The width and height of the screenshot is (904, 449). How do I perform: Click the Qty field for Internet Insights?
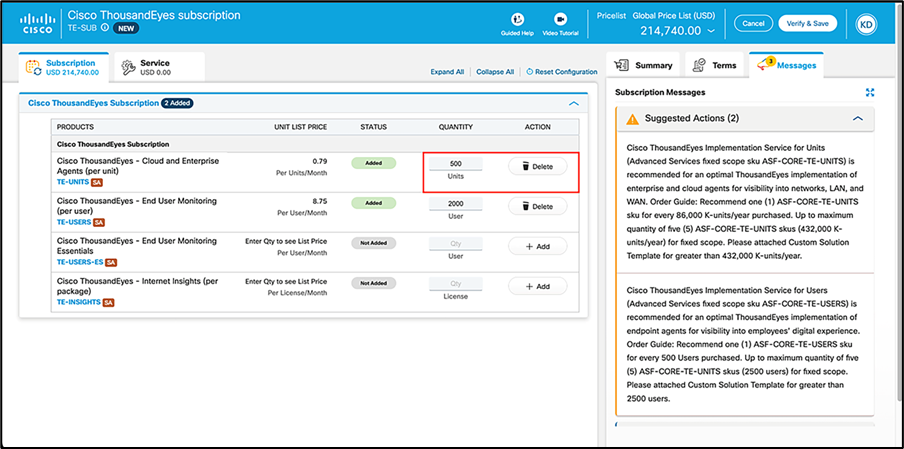click(x=455, y=283)
